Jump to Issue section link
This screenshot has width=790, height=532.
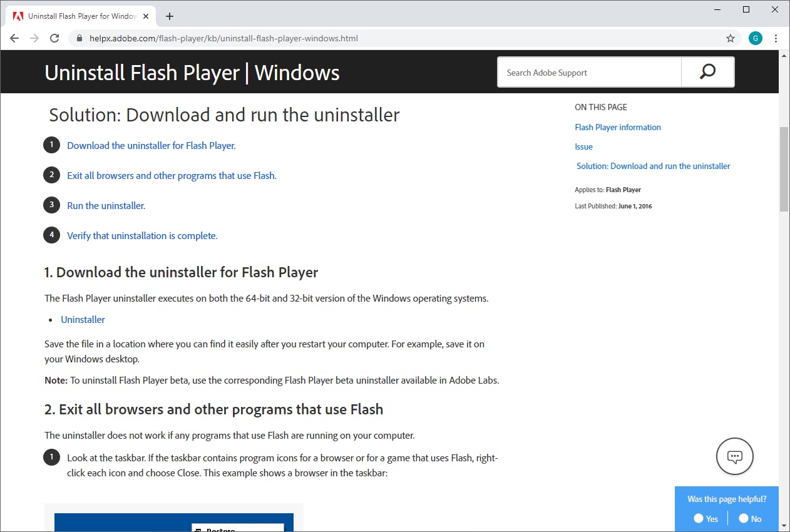tap(583, 146)
